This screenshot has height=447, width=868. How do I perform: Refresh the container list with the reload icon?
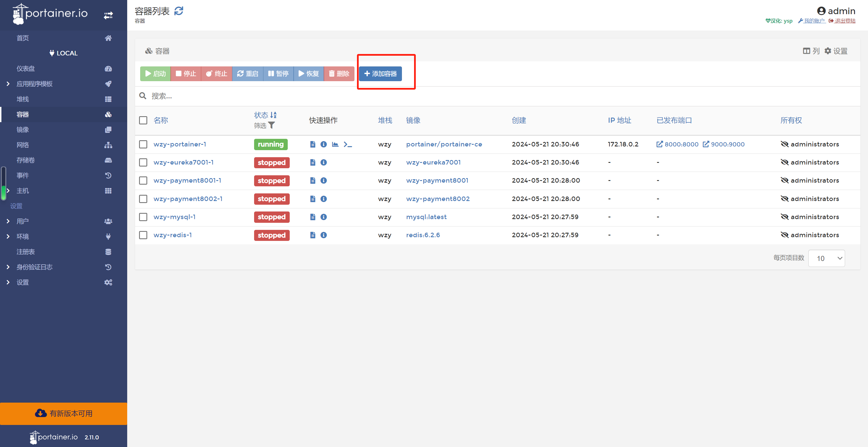pyautogui.click(x=179, y=11)
